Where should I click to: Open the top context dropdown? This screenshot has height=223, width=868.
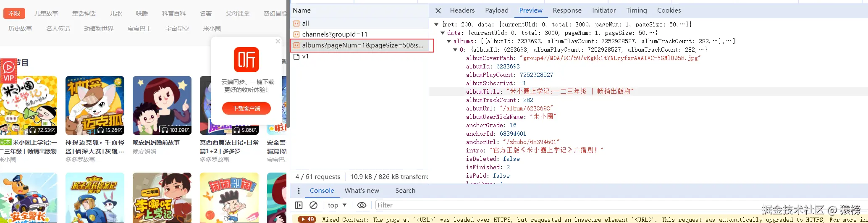[x=337, y=205]
